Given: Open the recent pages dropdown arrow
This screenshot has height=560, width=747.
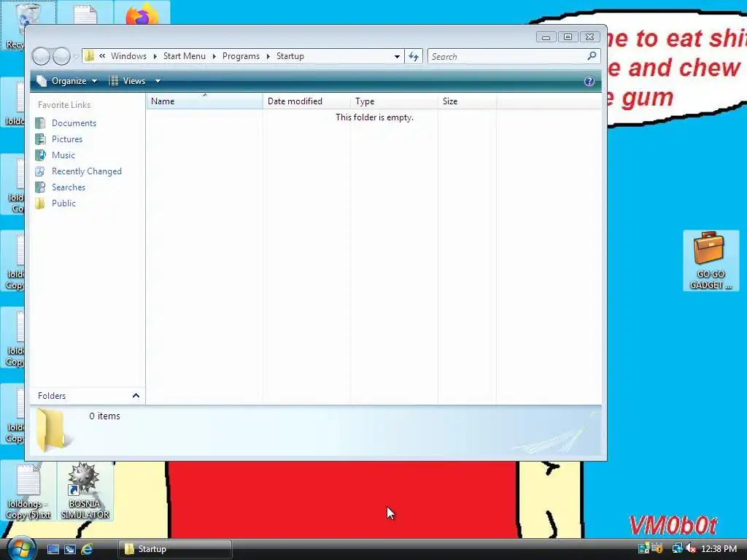Looking at the screenshot, I should pyautogui.click(x=76, y=56).
